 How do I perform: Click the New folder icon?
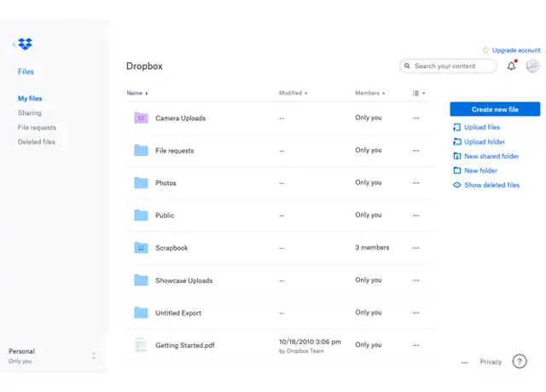coord(457,170)
